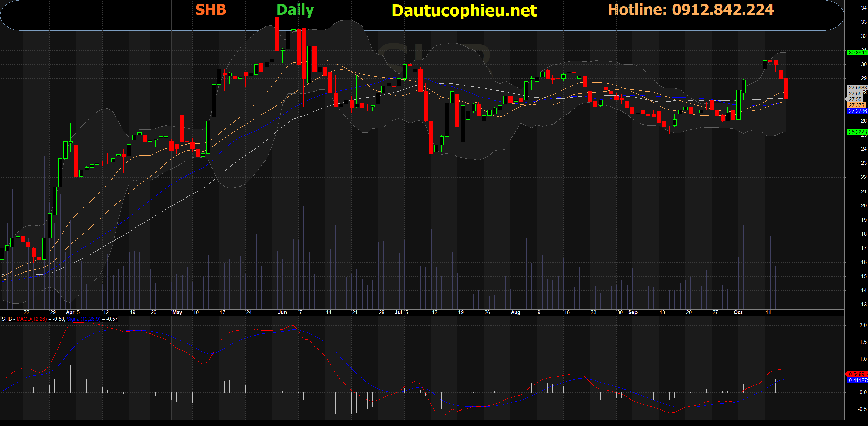Click the blue 0.4112 signal value tag
Screen dimensions: 868x426
click(x=858, y=380)
